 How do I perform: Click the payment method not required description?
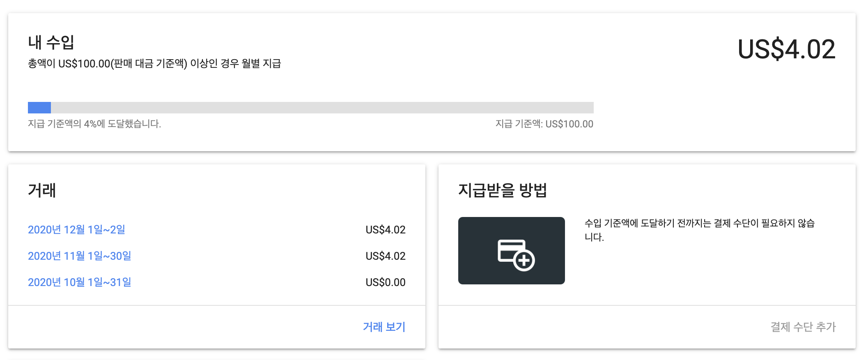700,230
